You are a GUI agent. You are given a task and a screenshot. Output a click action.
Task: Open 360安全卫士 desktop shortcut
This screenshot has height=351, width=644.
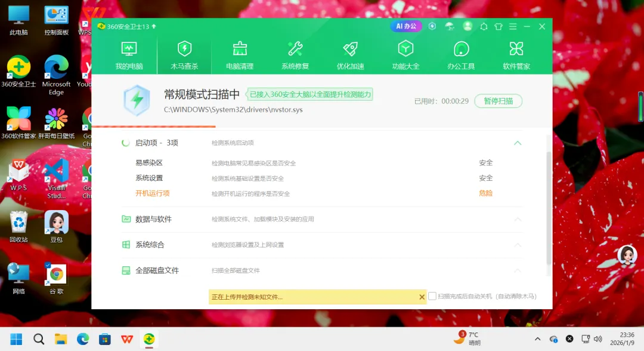tap(18, 72)
